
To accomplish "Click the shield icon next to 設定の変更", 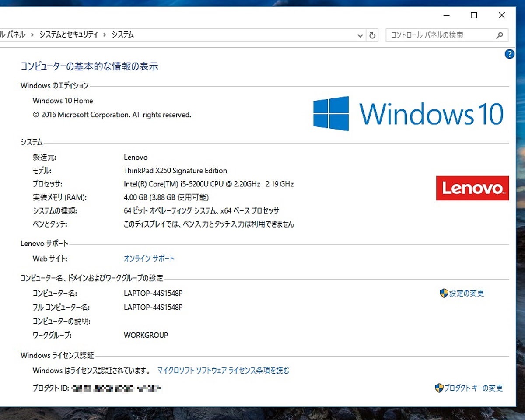I will [x=444, y=293].
